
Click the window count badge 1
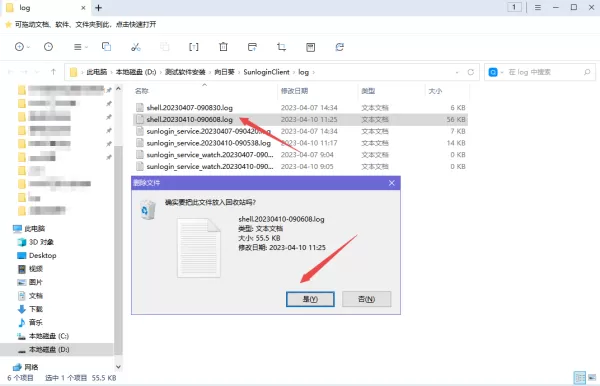[x=514, y=7]
